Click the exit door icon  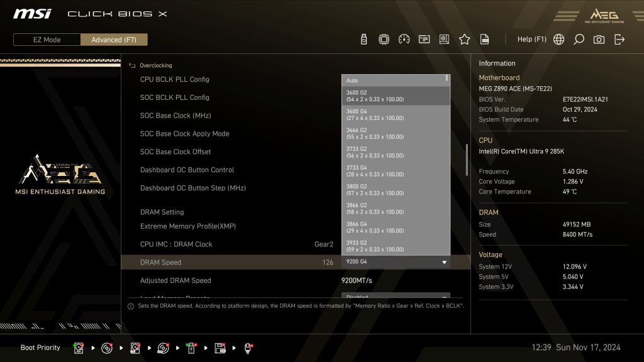pos(619,40)
